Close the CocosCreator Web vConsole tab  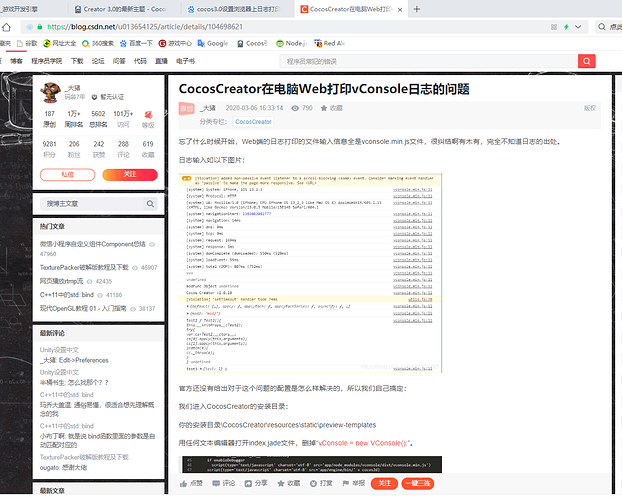pos(400,10)
